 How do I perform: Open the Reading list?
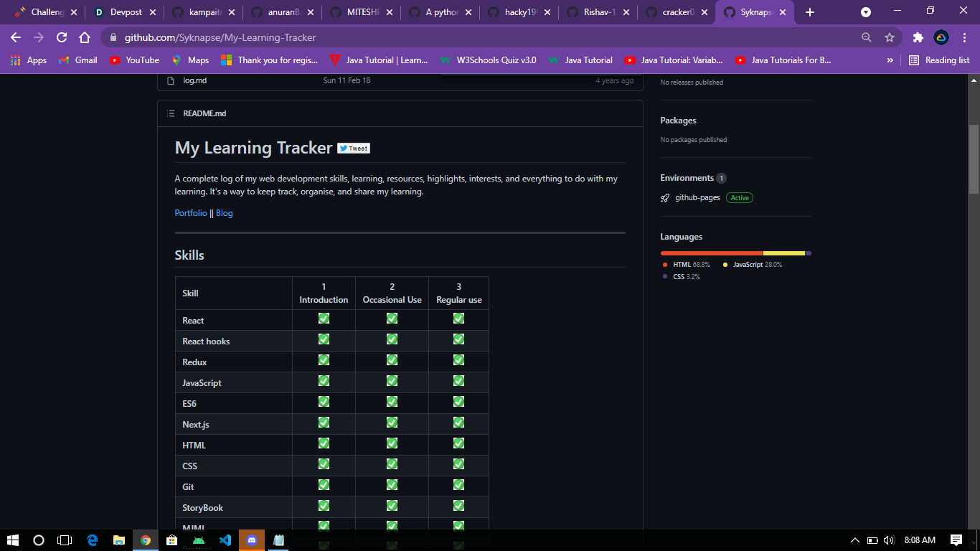(x=939, y=60)
